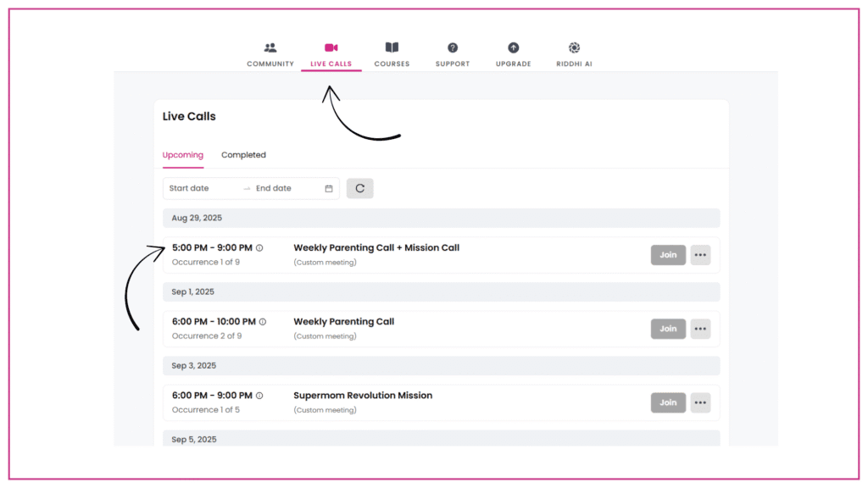Screen dimensions: 868x488
Task: Switch to the Upcoming tab
Action: pos(183,155)
